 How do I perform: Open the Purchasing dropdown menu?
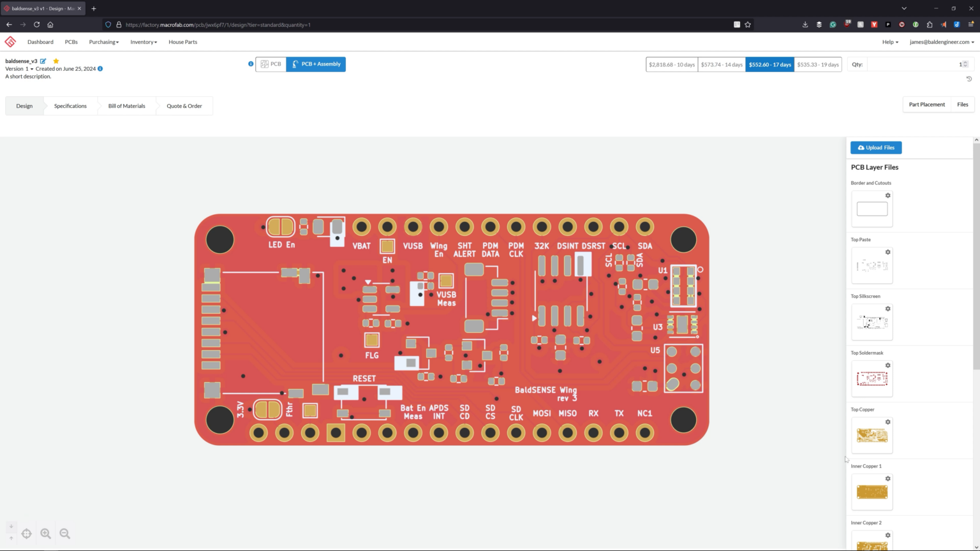tap(103, 41)
